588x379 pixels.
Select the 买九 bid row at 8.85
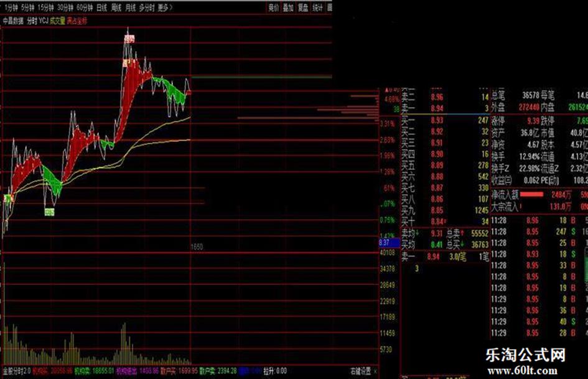click(x=445, y=210)
